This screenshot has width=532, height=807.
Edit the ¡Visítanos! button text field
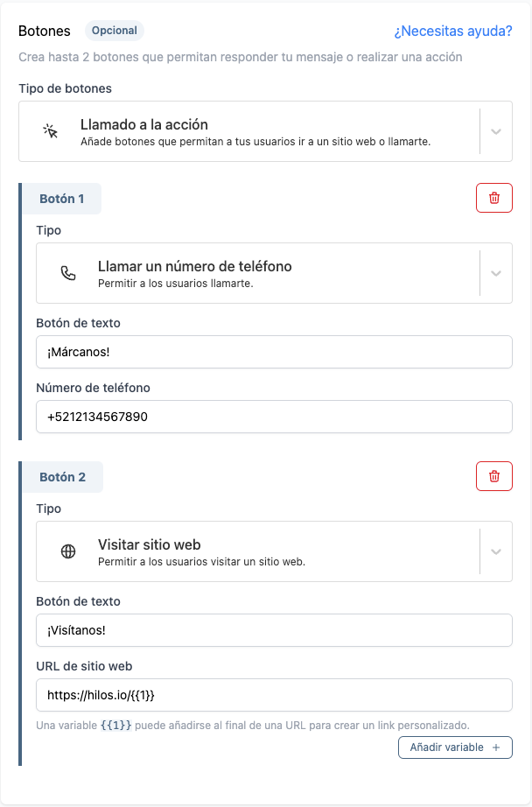(274, 630)
